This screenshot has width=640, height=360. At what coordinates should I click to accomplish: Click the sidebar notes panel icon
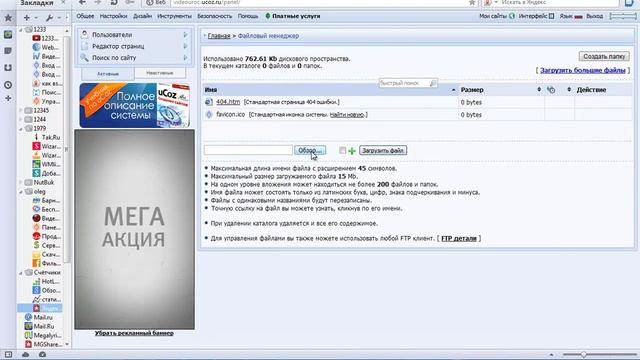tap(8, 51)
